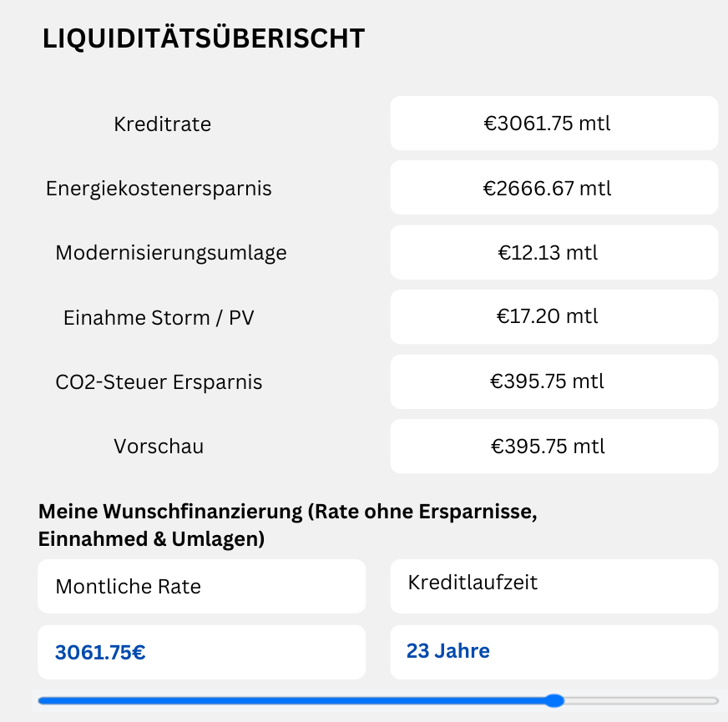Click the Kreditrate label
Viewport: 728px width, 722px height.
click(x=163, y=124)
